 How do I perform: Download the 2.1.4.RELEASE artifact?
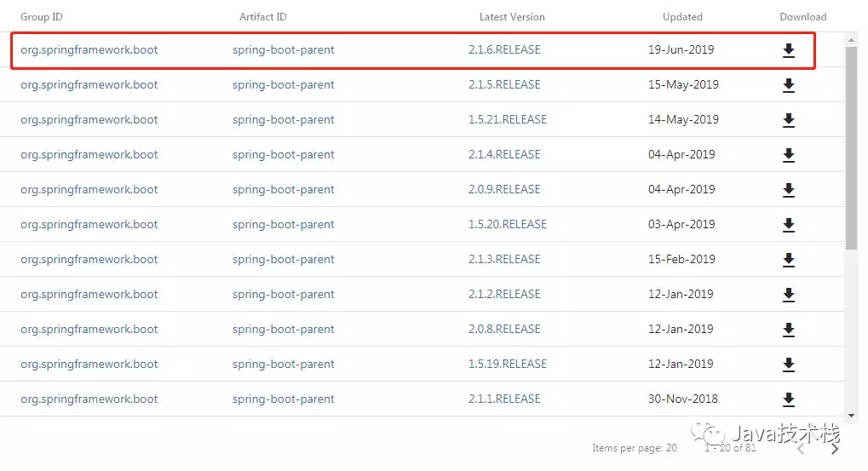788,155
